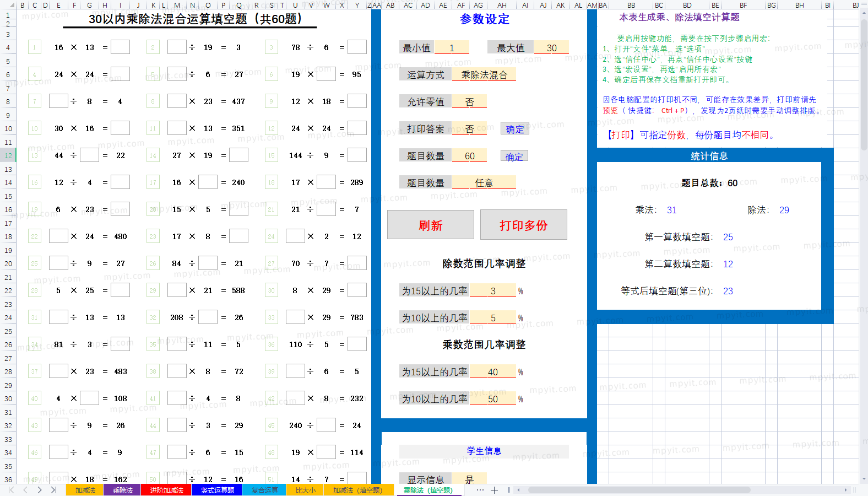Open the 显示信息 cell showing 是

[469, 479]
